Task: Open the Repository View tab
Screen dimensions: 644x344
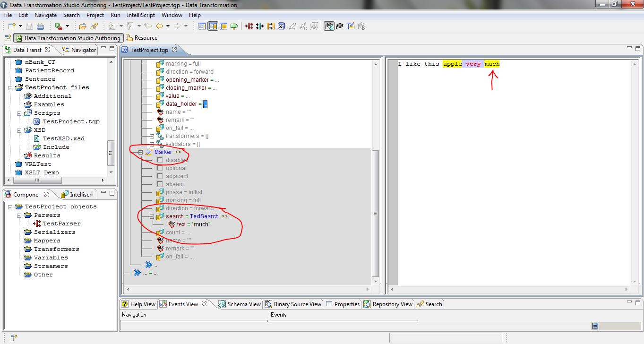Action: [x=388, y=304]
